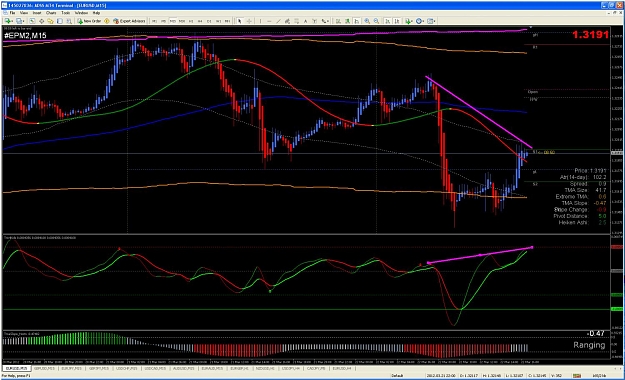Open the Insert menu
This screenshot has height=380, width=625.
tap(37, 13)
